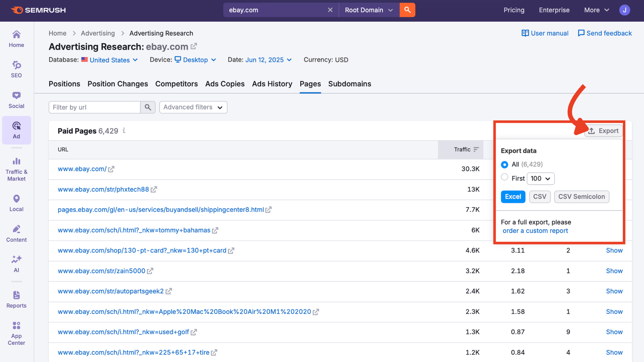Open the Competitors tab
The image size is (644, 362).
point(176,84)
